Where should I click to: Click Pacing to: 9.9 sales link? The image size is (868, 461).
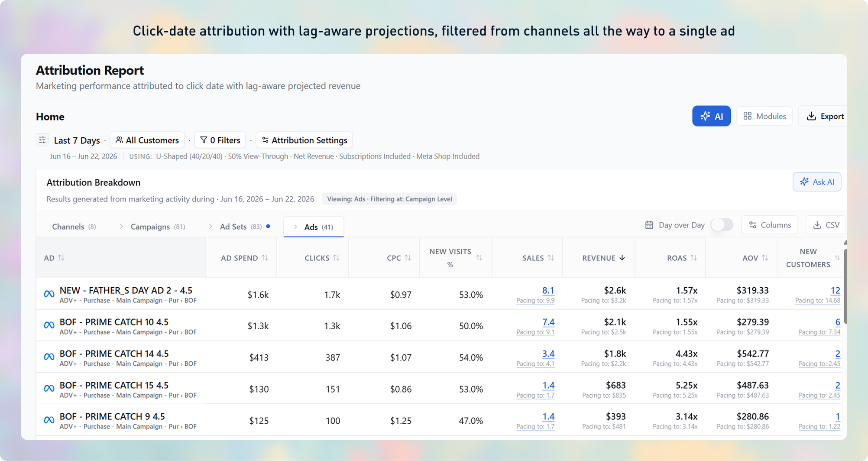point(535,301)
